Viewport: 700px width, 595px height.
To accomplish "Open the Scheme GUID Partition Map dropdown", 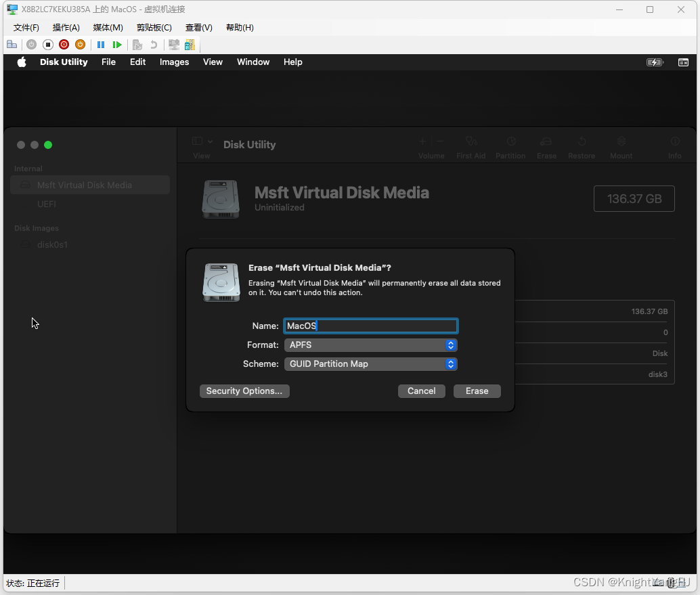I will pyautogui.click(x=370, y=363).
